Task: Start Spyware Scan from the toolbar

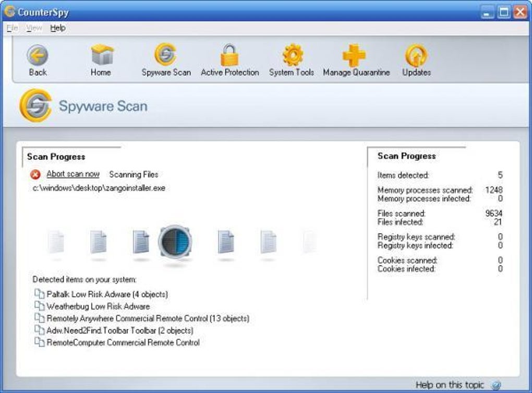Action: (x=165, y=54)
